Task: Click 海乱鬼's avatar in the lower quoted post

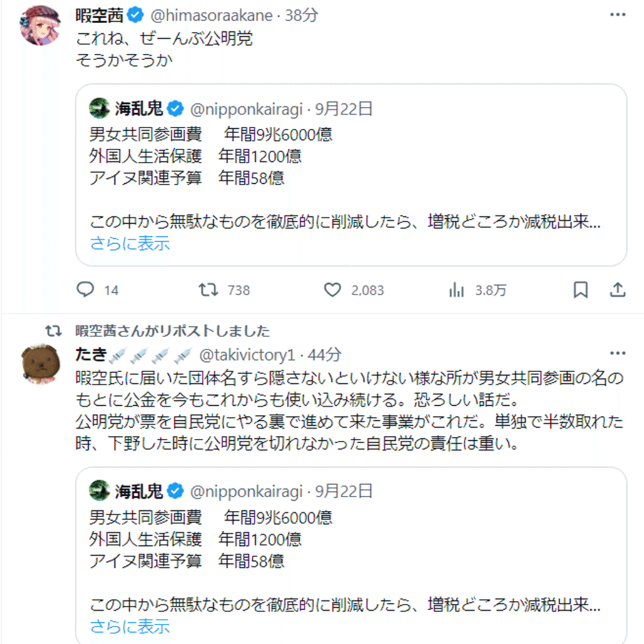Action: [x=99, y=491]
